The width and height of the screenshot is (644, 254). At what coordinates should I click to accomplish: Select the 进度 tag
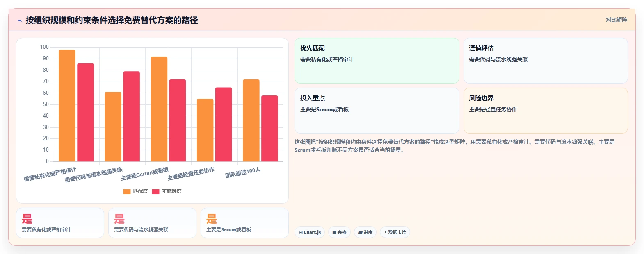tap(365, 232)
